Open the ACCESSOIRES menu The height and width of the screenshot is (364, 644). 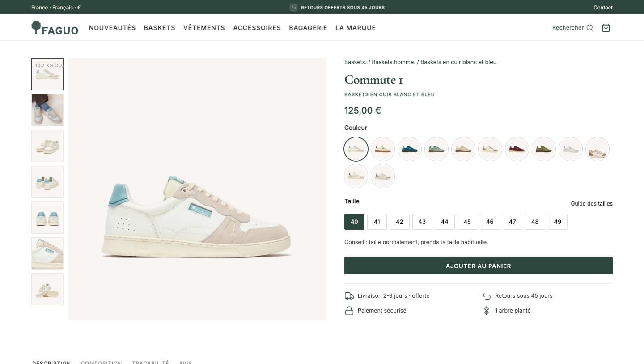[257, 28]
